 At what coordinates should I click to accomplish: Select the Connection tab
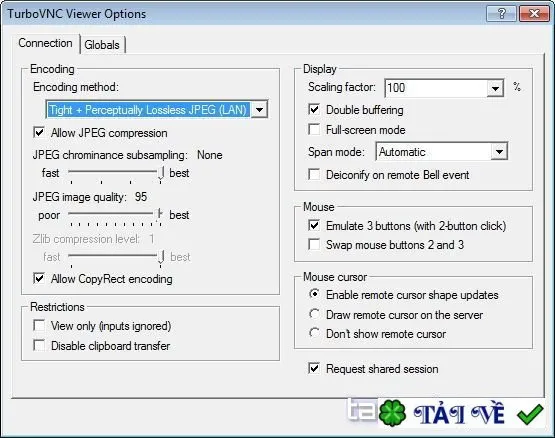click(x=46, y=43)
